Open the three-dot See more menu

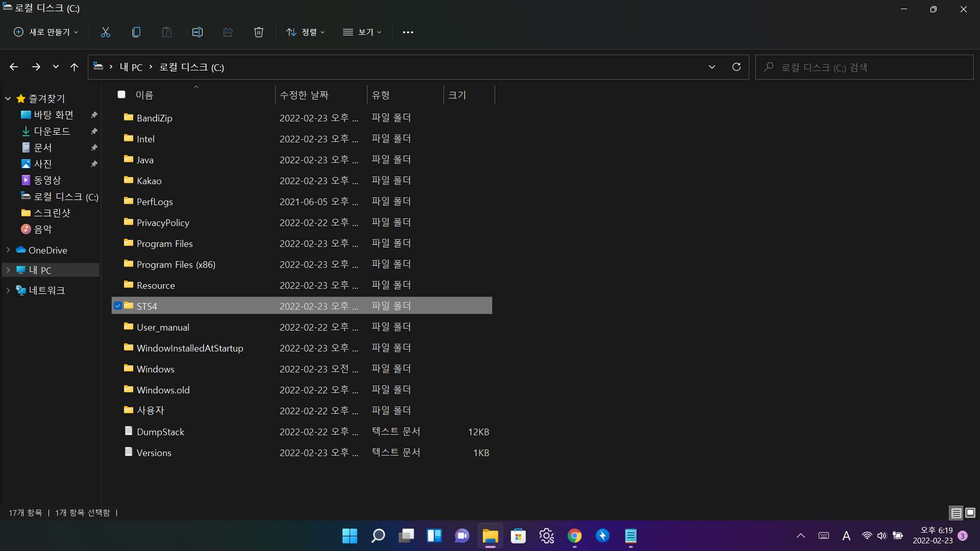(x=408, y=32)
